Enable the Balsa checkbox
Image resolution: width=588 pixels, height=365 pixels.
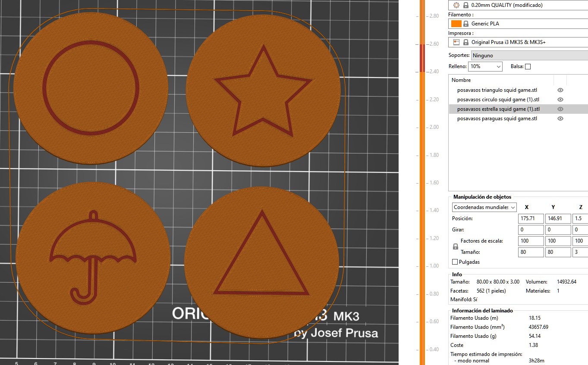[528, 66]
